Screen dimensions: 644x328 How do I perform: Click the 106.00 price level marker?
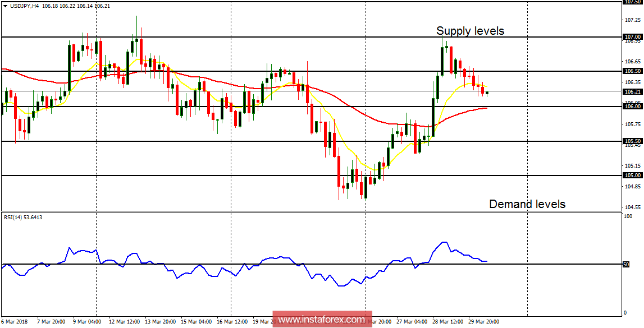[x=633, y=106]
